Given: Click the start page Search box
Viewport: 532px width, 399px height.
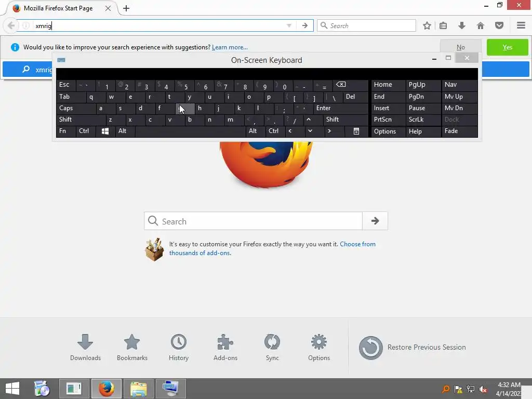Looking at the screenshot, I should click(x=253, y=221).
